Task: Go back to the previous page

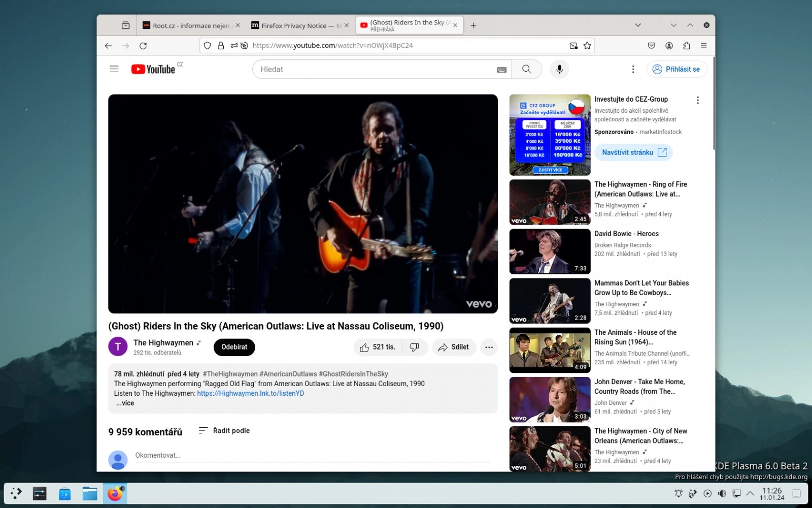Action: [x=108, y=46]
